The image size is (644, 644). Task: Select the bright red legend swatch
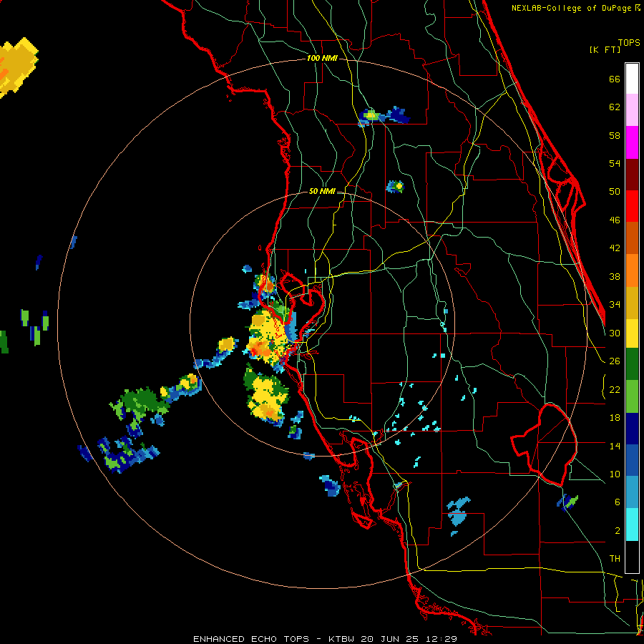[x=632, y=206]
